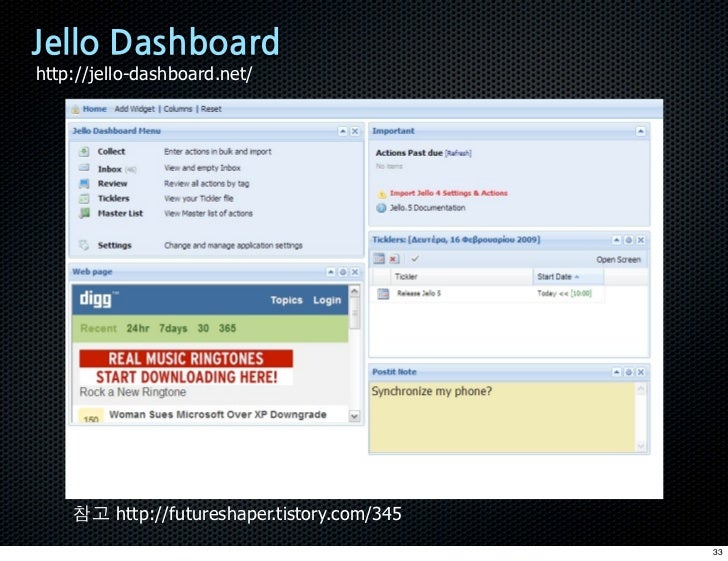
Task: Collapse the Ticklers widget
Action: coord(616,240)
